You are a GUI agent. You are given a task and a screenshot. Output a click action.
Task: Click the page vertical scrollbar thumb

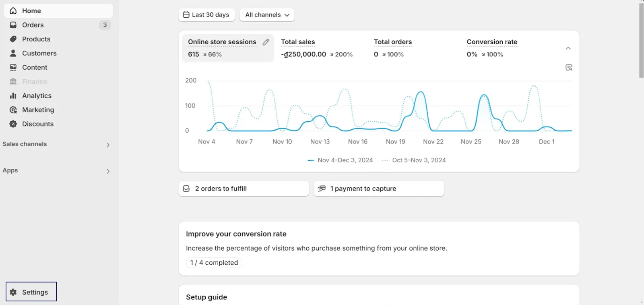(641, 40)
